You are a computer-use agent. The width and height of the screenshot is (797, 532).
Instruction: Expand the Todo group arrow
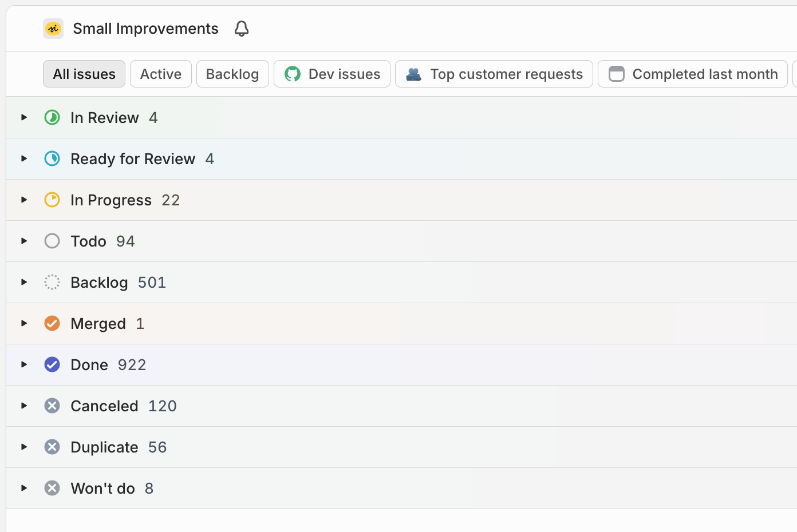click(24, 241)
